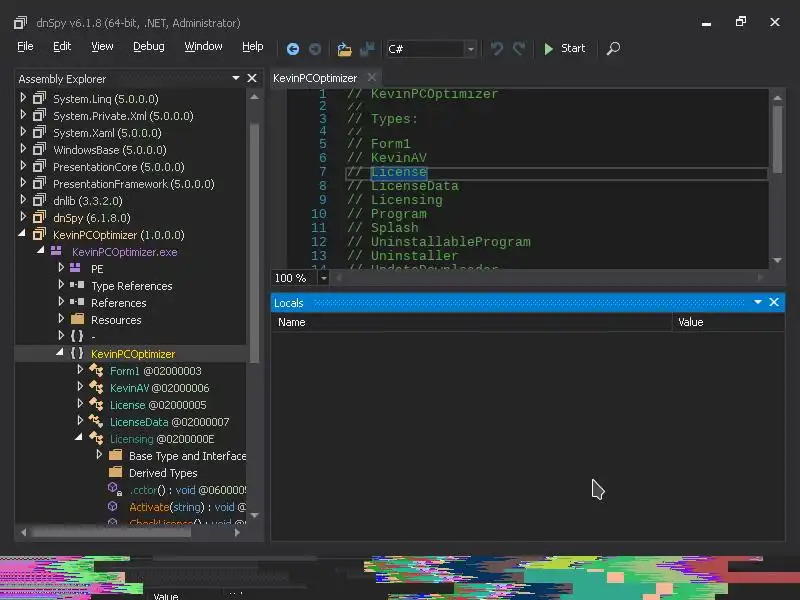Click the KevinAV class icon
The width and height of the screenshot is (800, 600).
tap(96, 387)
